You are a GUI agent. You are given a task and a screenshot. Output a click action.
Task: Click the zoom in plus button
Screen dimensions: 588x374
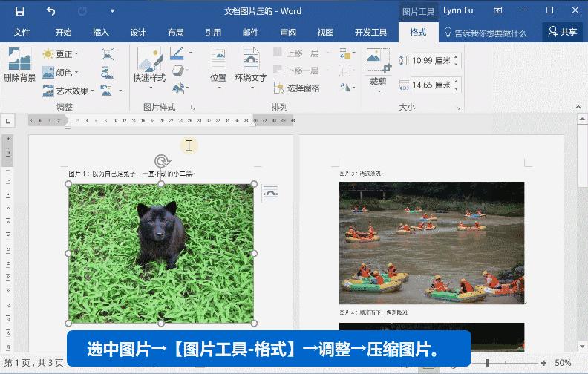(x=543, y=363)
